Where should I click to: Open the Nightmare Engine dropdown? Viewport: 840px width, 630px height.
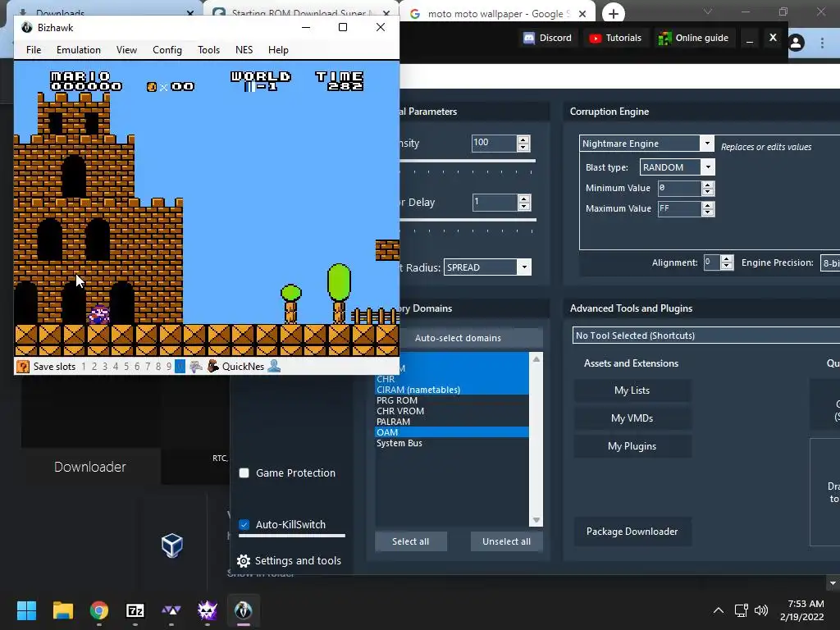[707, 143]
